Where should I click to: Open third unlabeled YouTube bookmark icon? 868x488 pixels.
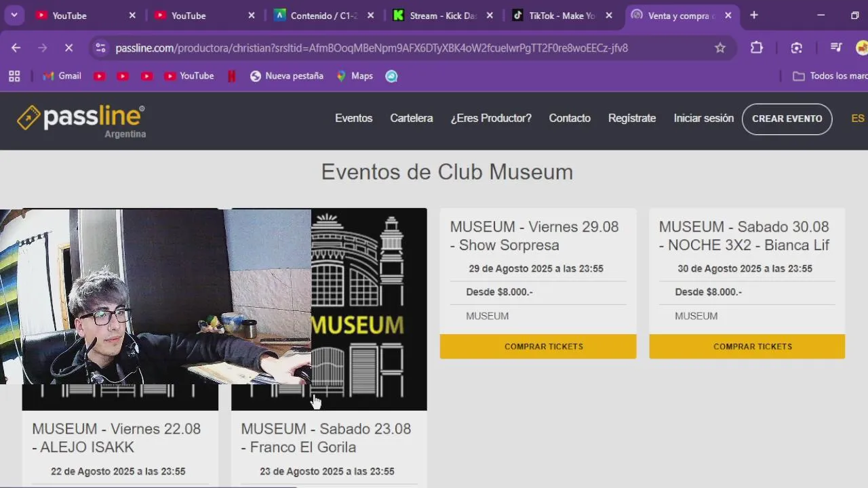coord(146,76)
